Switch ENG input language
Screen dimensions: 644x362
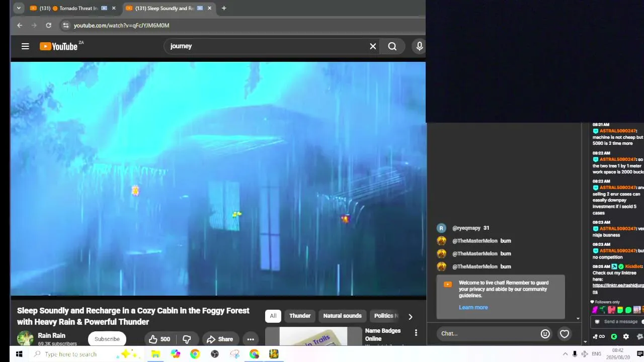coord(597,354)
